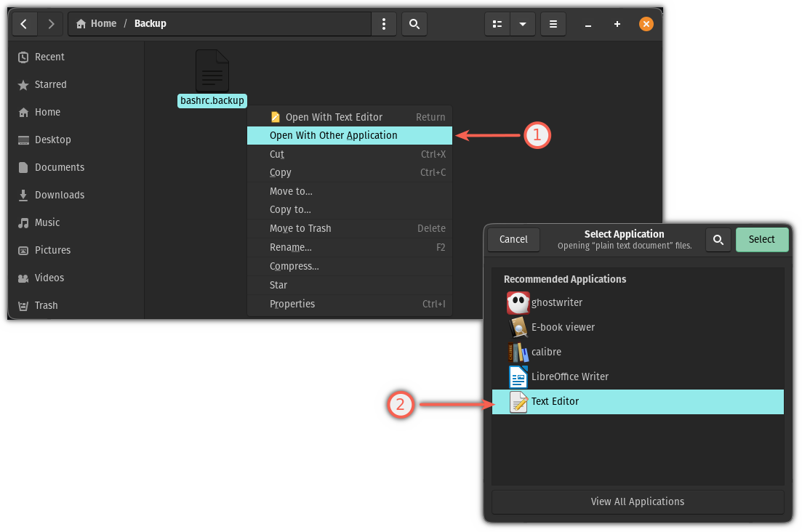
Task: Open the hamburger menu
Action: [x=553, y=24]
